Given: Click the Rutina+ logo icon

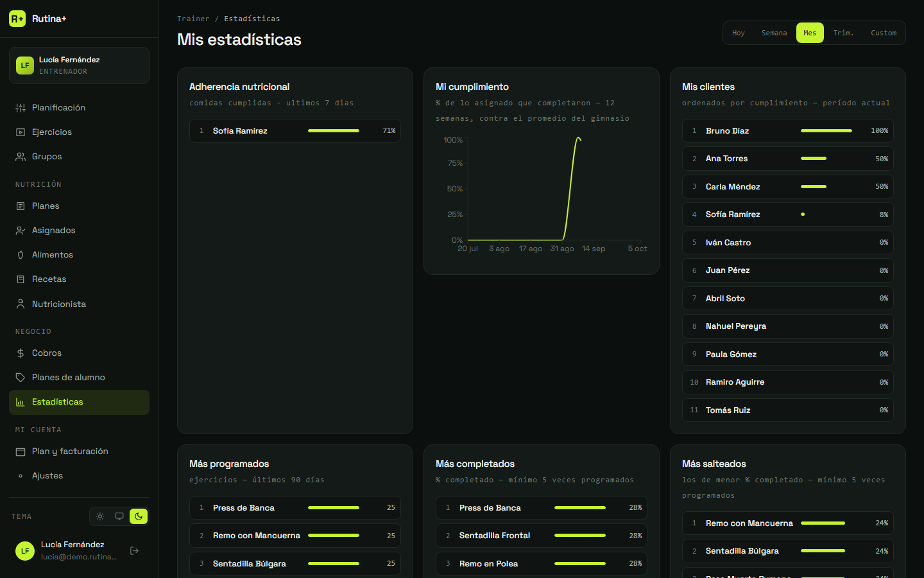Looking at the screenshot, I should pos(17,19).
